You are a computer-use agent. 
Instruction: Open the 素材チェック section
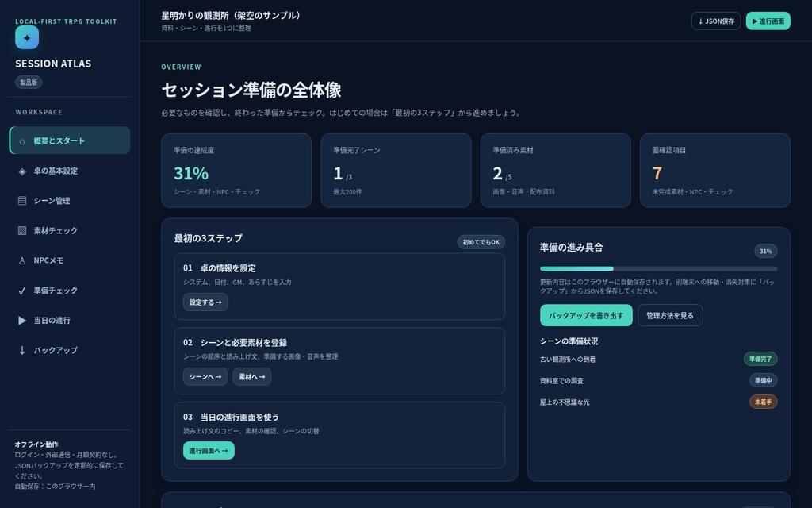(x=70, y=231)
